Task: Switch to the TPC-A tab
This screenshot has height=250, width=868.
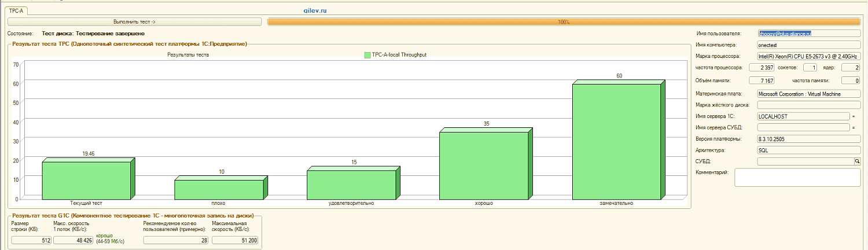Action: [x=16, y=11]
